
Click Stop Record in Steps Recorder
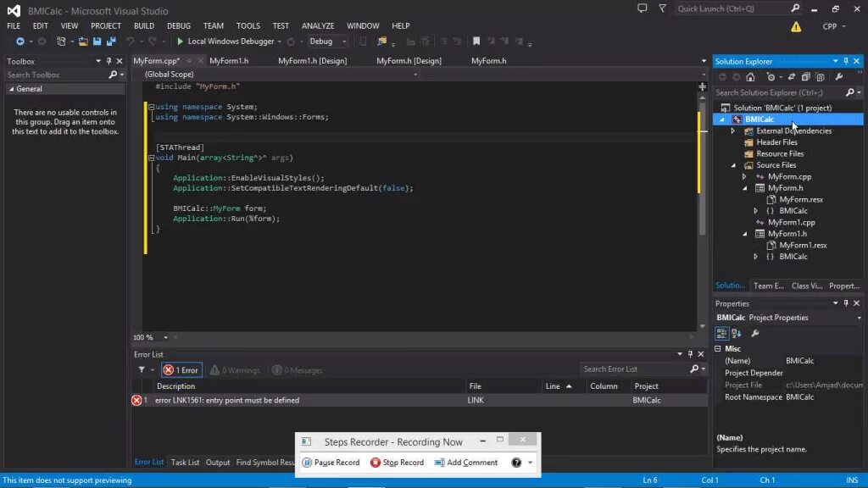tap(397, 463)
